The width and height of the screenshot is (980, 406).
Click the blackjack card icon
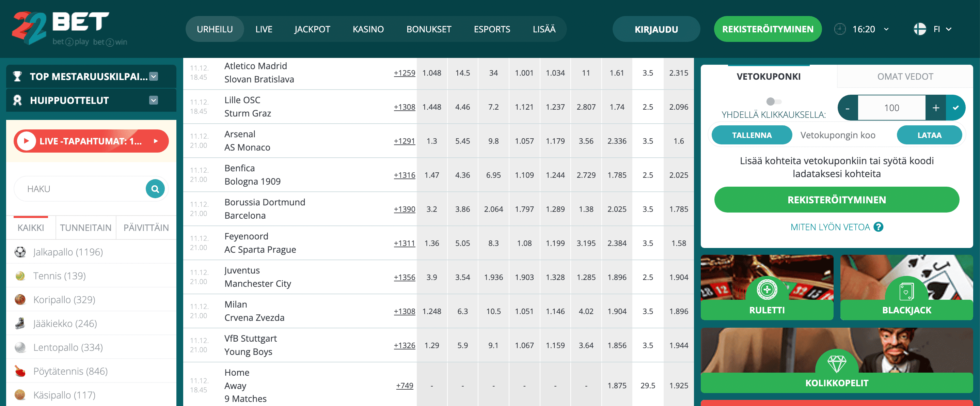point(906,292)
